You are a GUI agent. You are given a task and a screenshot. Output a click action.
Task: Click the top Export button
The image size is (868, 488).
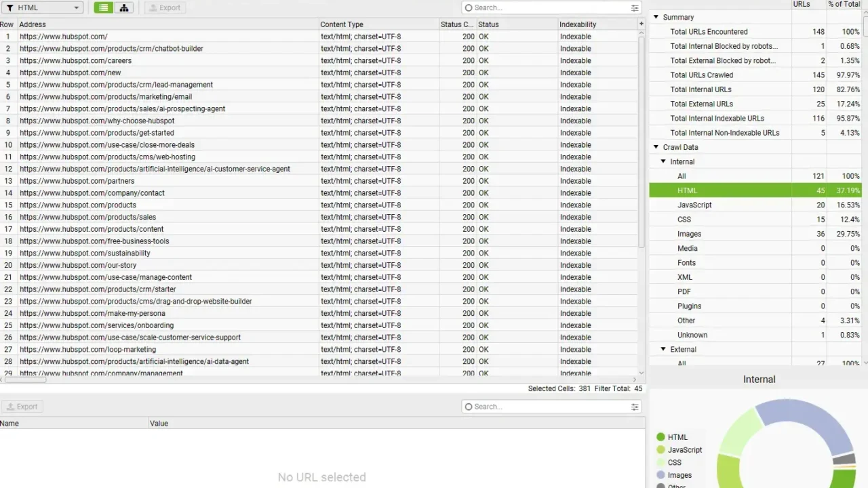[x=165, y=7]
